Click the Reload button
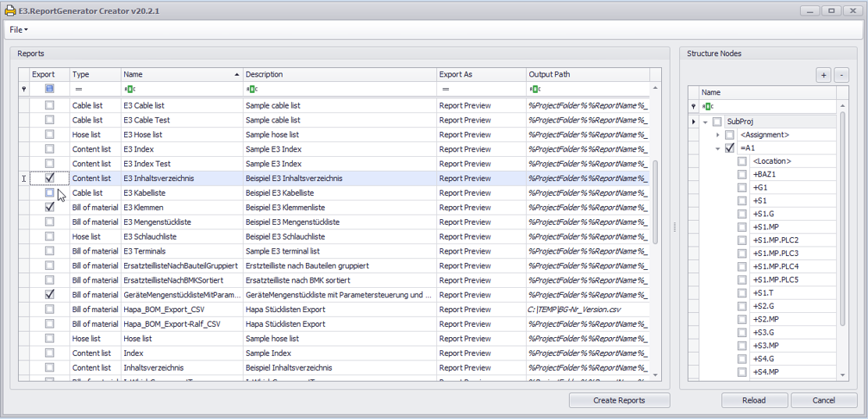868x419 pixels. point(754,400)
